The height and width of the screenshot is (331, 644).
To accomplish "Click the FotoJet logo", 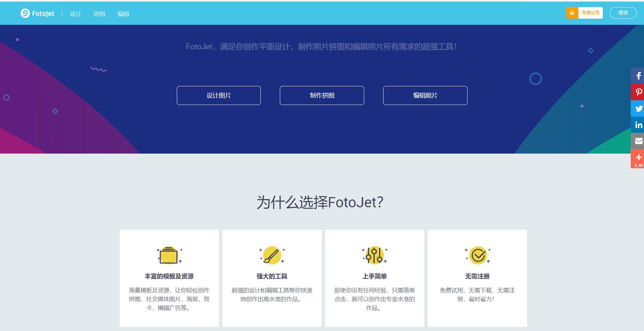I will coord(37,13).
